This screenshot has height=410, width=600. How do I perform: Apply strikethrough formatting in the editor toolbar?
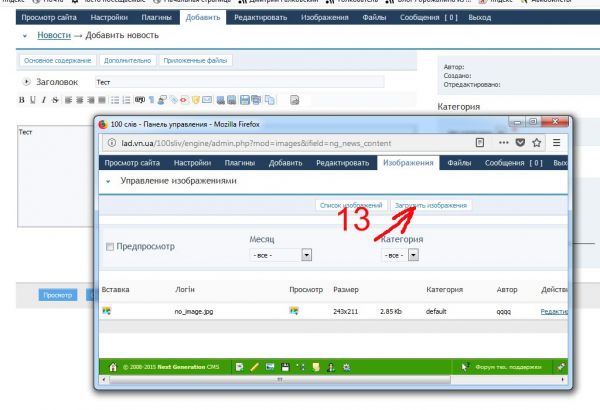pyautogui.click(x=55, y=100)
